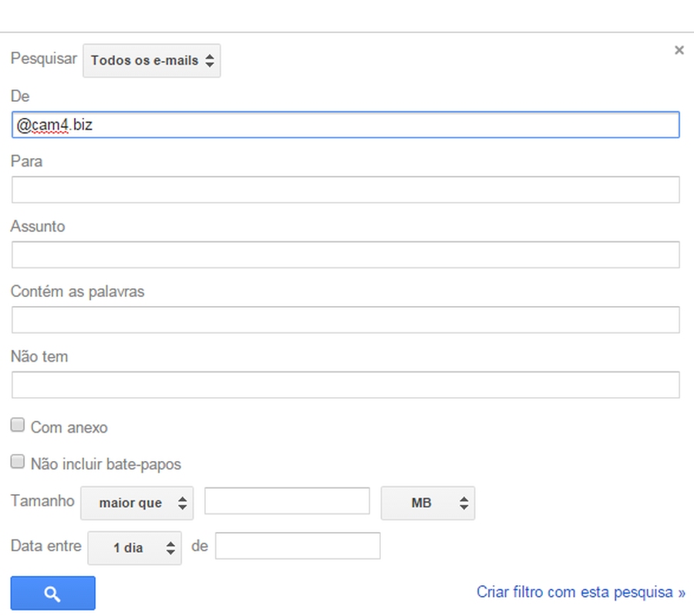This screenshot has height=616, width=694.
Task: Focus the De sender field
Action: 345,125
